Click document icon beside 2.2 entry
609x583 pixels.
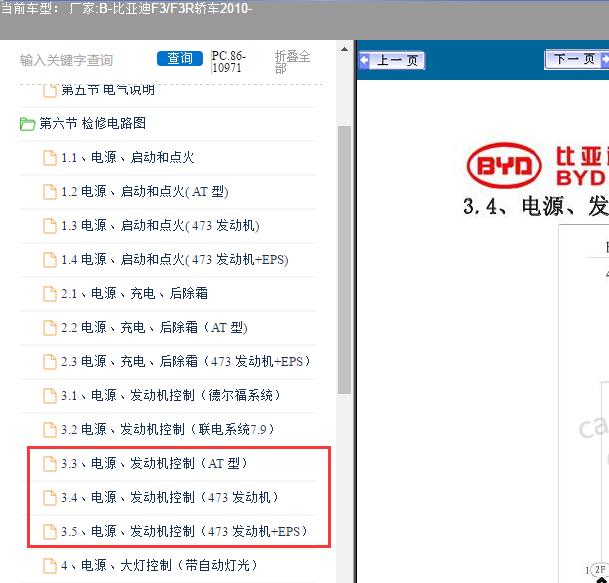click(x=50, y=328)
